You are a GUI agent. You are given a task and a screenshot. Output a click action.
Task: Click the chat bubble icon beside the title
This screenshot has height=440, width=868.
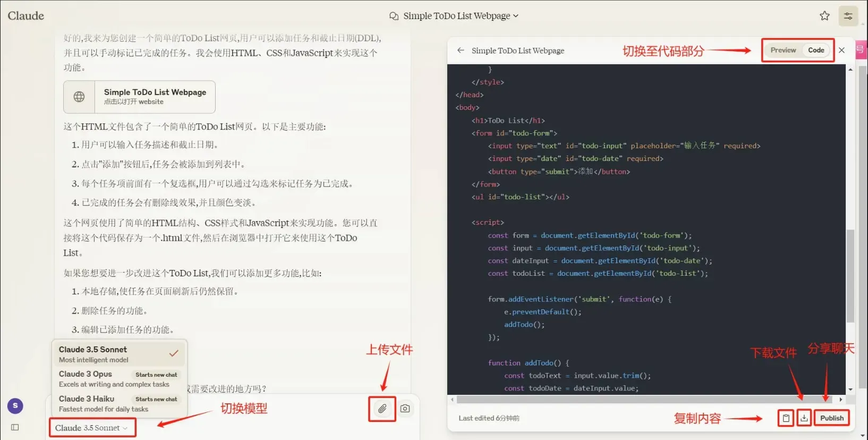[x=394, y=16]
